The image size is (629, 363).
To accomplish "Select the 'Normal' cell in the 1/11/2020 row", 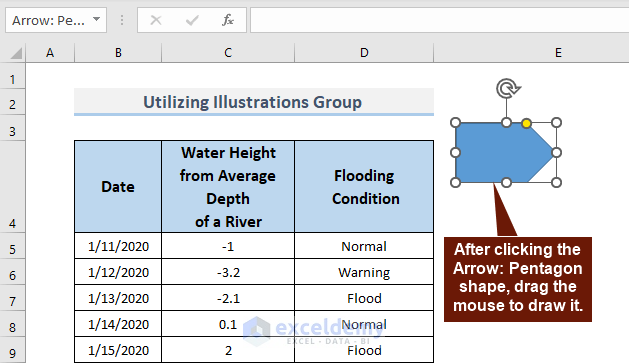I will coord(364,246).
